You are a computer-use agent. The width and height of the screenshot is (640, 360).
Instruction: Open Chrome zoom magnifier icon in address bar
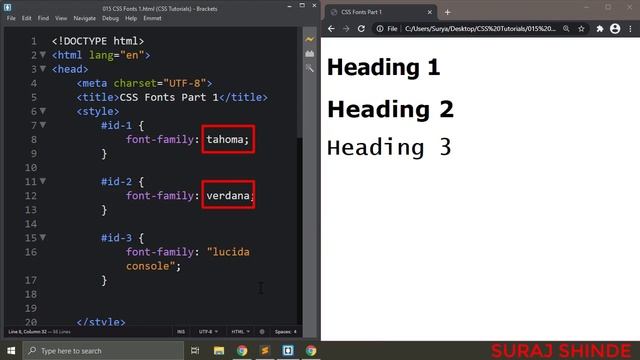pyautogui.click(x=566, y=29)
